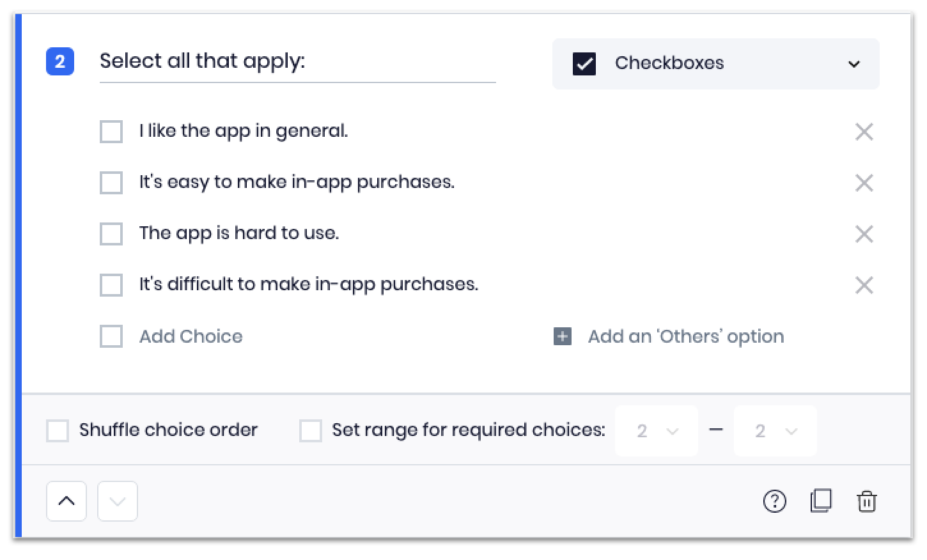Enable 'Shuffle choice order'
The width and height of the screenshot is (927, 560).
[58, 430]
